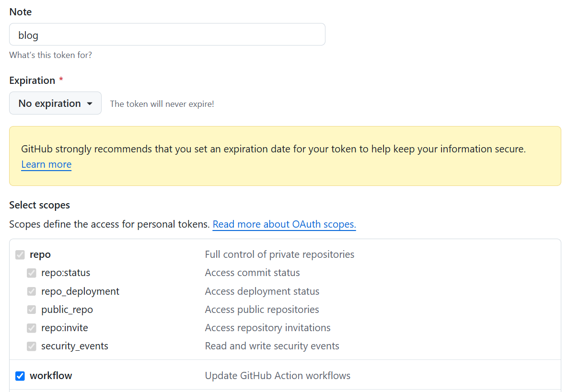
Task: Open the Learn more link
Action: click(46, 164)
